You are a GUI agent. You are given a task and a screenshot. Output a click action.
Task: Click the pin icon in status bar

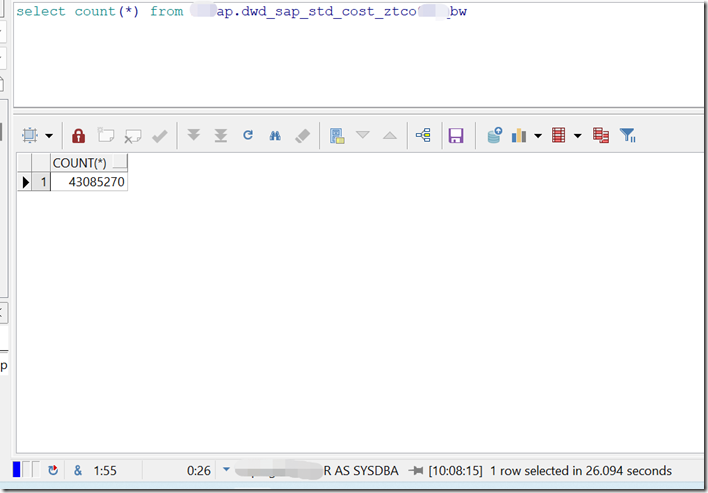(416, 471)
